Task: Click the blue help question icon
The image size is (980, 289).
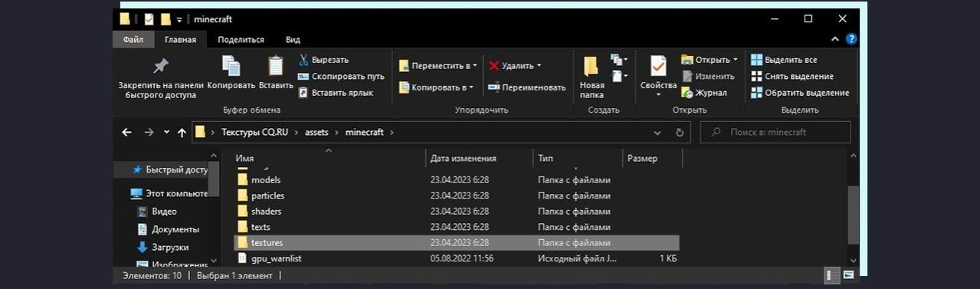Action: tap(851, 38)
